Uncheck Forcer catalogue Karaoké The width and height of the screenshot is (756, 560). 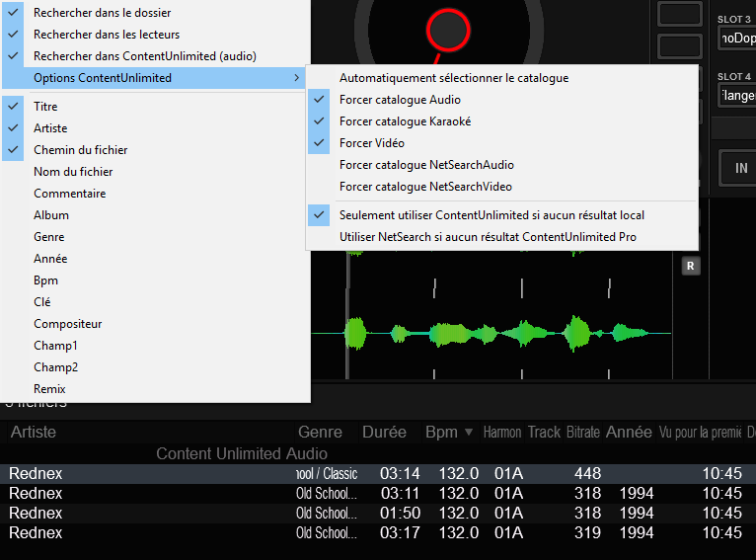[x=502, y=121]
